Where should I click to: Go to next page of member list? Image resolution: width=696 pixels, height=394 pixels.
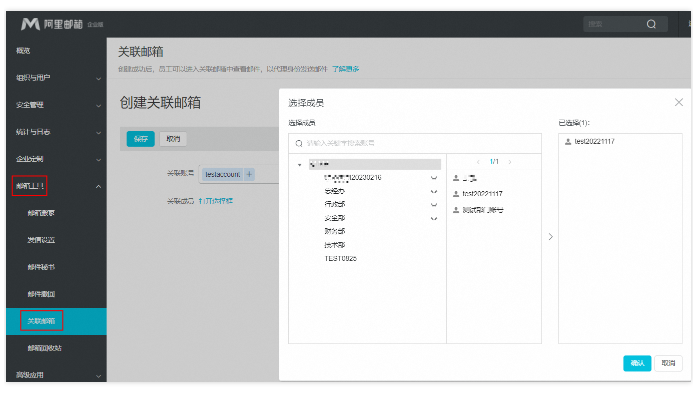coord(510,162)
